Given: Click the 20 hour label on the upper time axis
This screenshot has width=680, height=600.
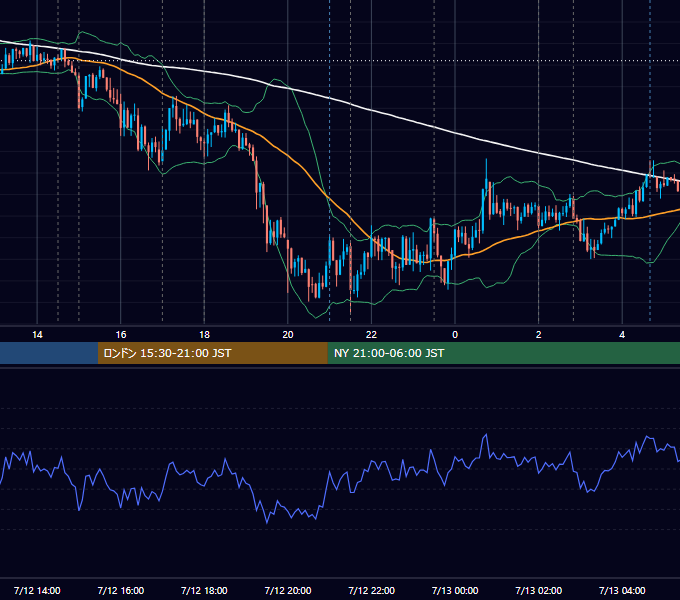Looking at the screenshot, I should pos(288,335).
